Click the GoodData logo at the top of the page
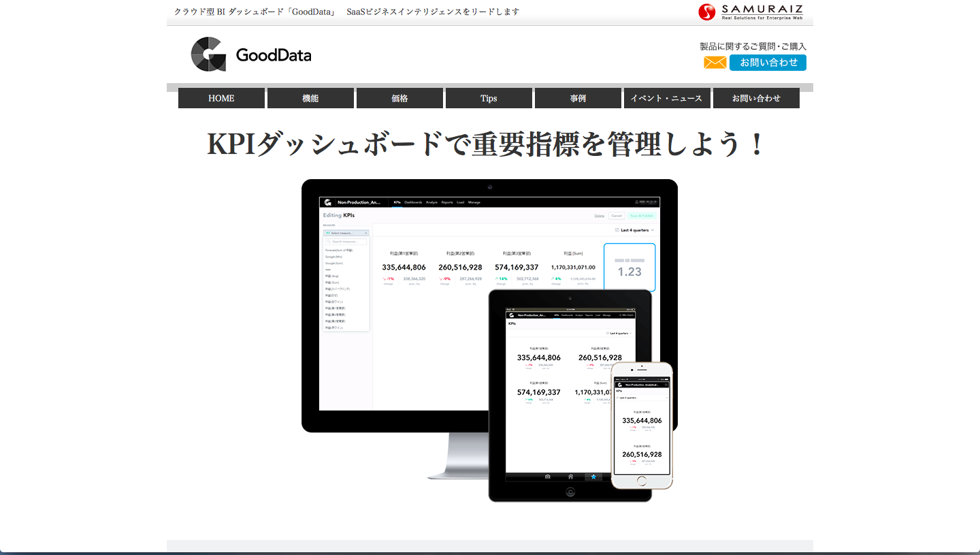This screenshot has width=980, height=555. click(x=252, y=55)
